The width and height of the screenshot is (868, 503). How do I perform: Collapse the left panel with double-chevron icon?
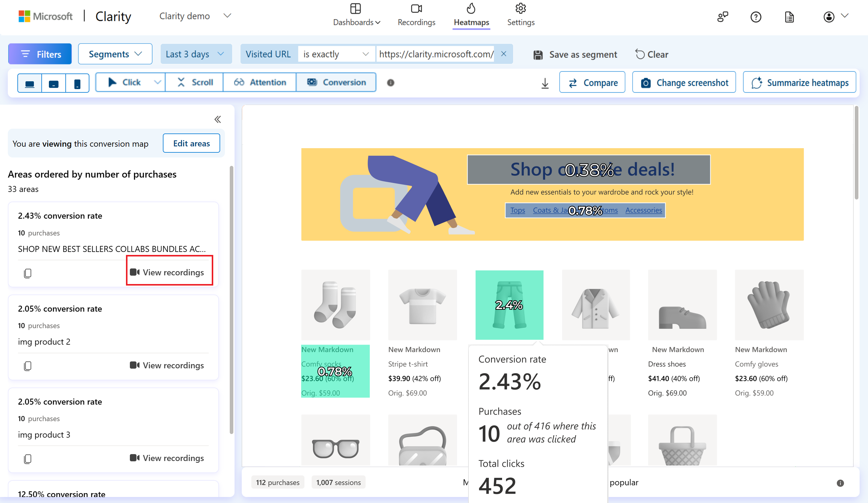click(x=218, y=119)
